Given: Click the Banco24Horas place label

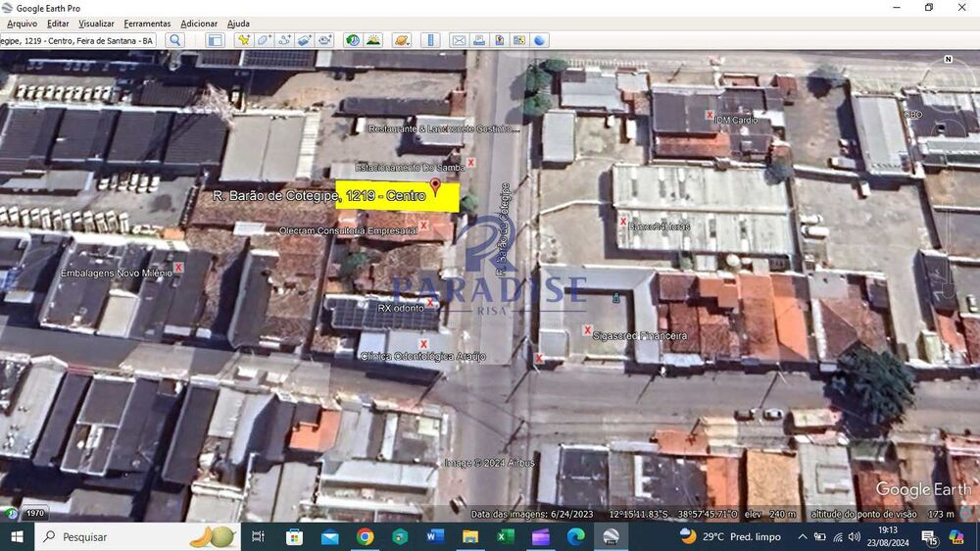Looking at the screenshot, I should (x=659, y=226).
